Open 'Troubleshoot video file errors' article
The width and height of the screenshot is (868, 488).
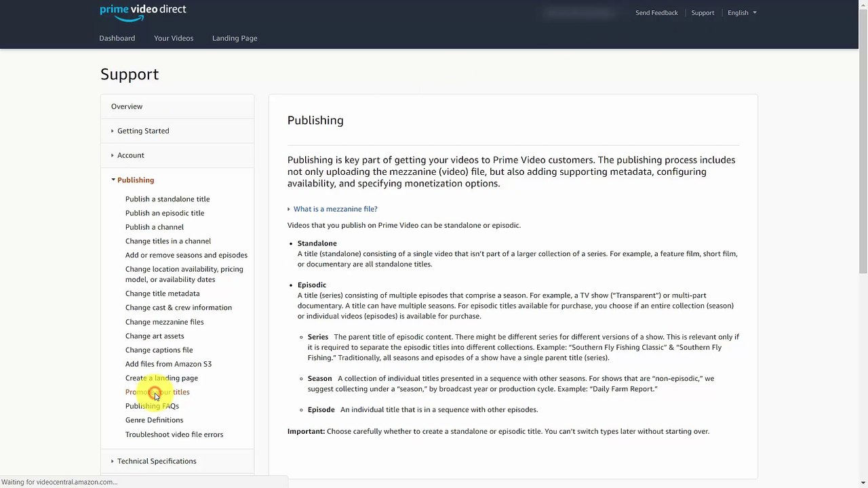tap(174, 434)
